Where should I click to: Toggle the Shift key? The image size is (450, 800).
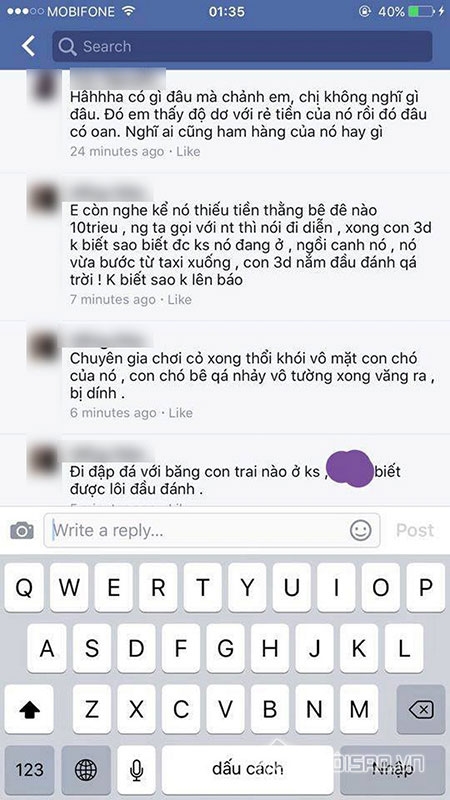29,709
